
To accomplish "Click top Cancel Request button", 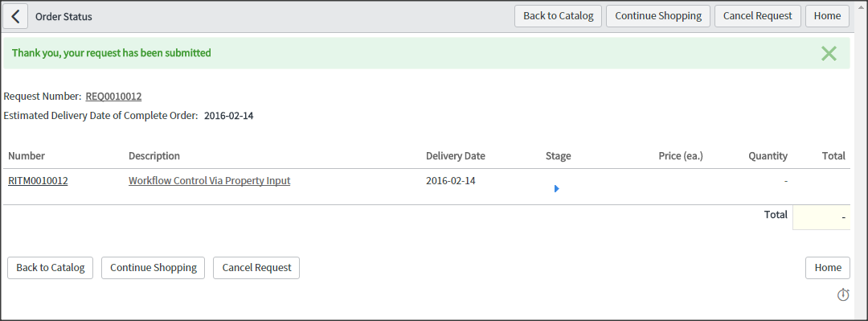I will tap(758, 16).
